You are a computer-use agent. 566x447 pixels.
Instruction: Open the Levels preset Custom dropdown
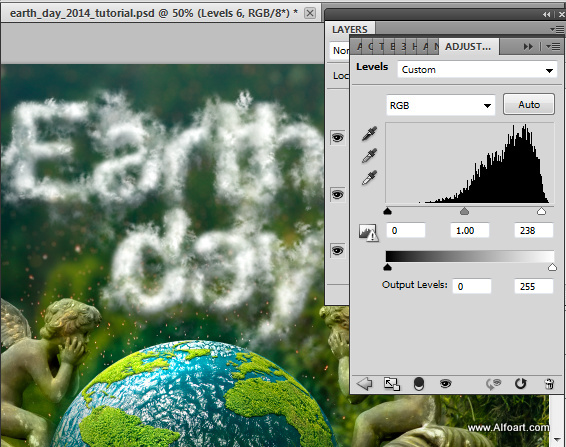[x=477, y=69]
